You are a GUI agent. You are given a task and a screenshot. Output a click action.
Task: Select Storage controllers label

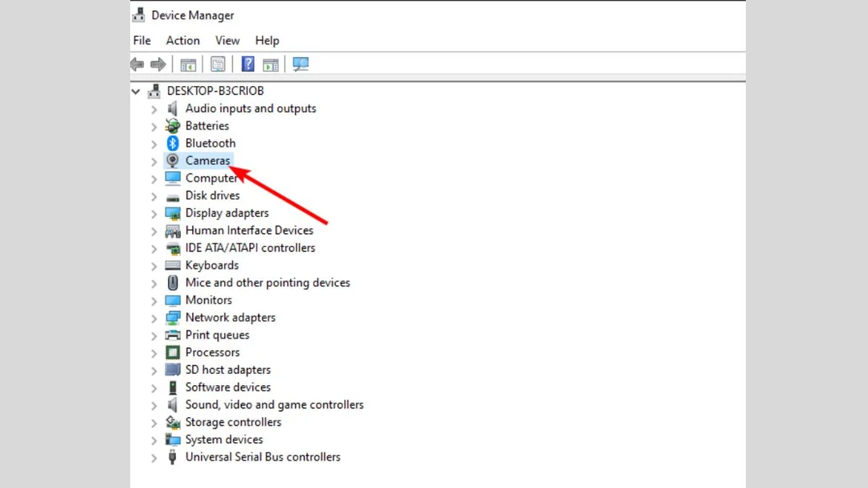pos(233,422)
